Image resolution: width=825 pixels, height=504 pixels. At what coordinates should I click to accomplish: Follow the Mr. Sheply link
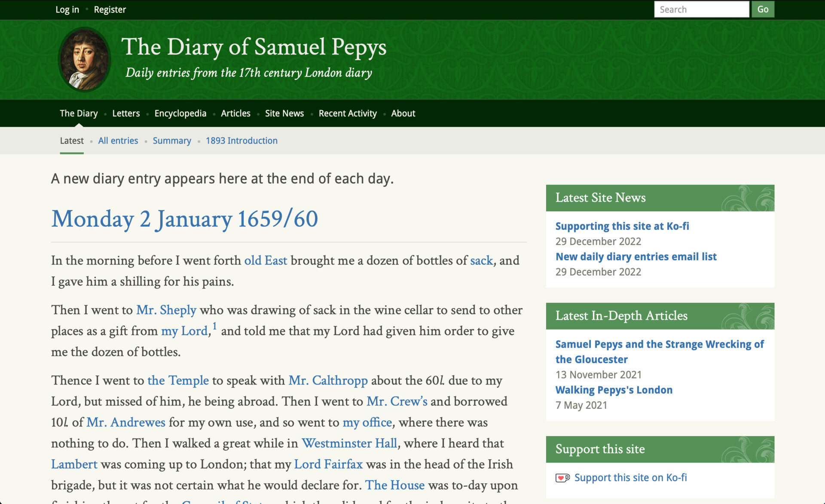166,310
